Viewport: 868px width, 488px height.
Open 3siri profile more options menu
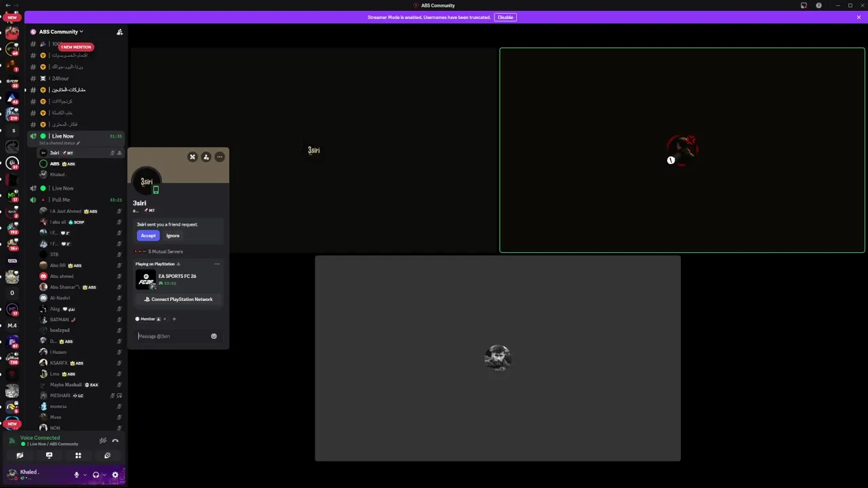[220, 157]
